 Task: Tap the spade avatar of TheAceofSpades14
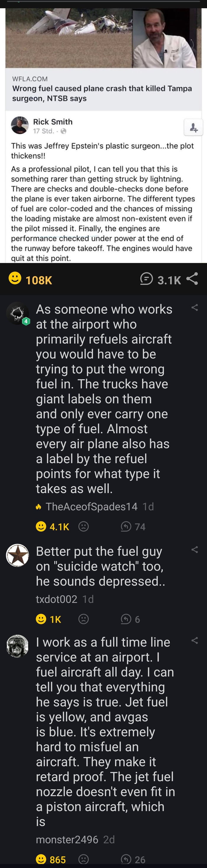(x=17, y=313)
